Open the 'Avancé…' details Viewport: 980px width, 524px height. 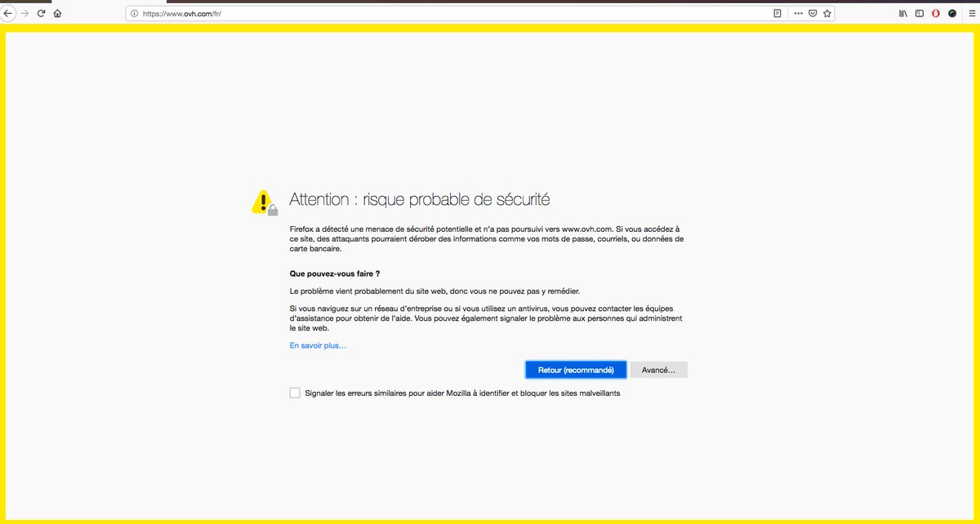point(659,370)
